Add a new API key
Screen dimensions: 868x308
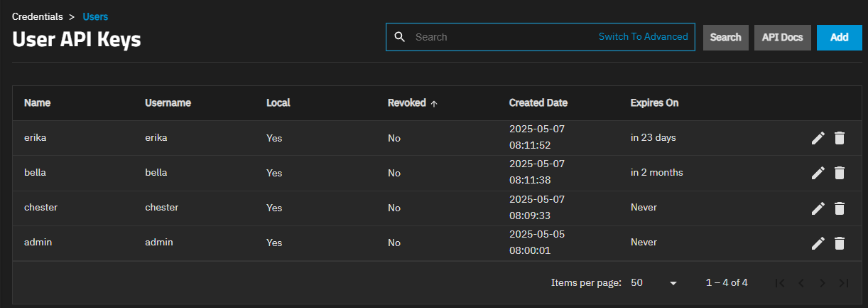pyautogui.click(x=839, y=38)
